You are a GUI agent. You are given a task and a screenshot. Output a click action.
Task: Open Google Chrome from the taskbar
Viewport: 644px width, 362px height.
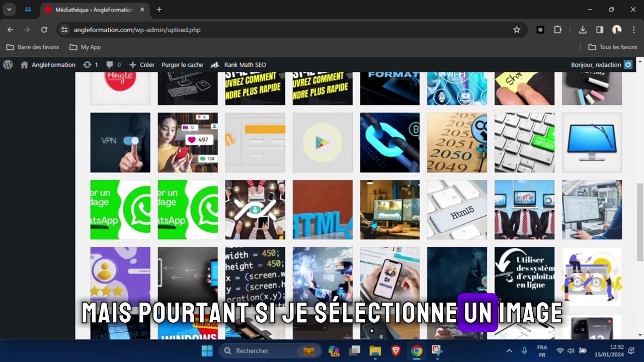[x=417, y=350]
